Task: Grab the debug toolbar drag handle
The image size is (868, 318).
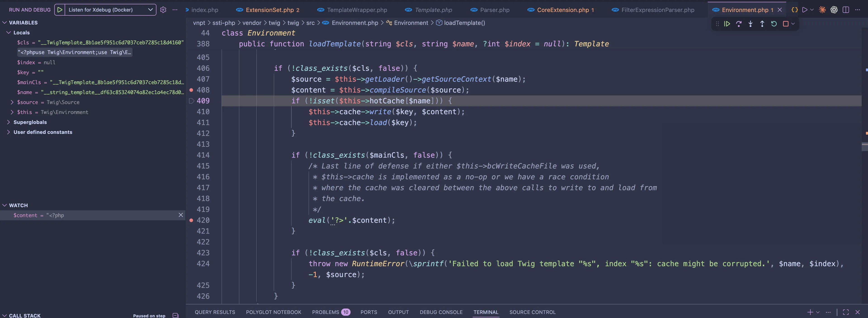Action: pyautogui.click(x=717, y=24)
